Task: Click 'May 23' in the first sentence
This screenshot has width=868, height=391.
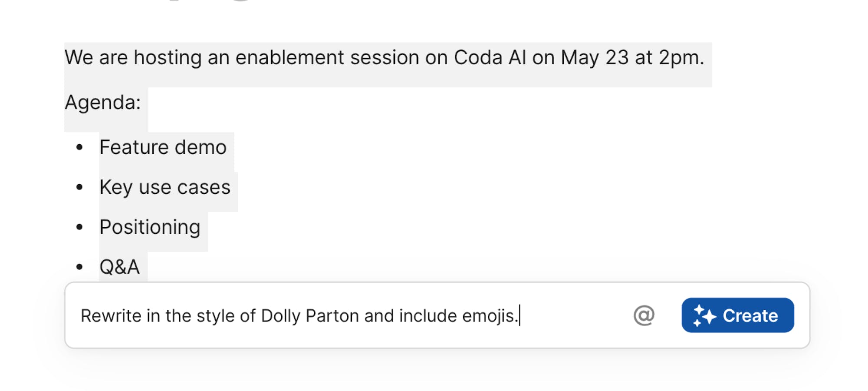Action: point(595,58)
